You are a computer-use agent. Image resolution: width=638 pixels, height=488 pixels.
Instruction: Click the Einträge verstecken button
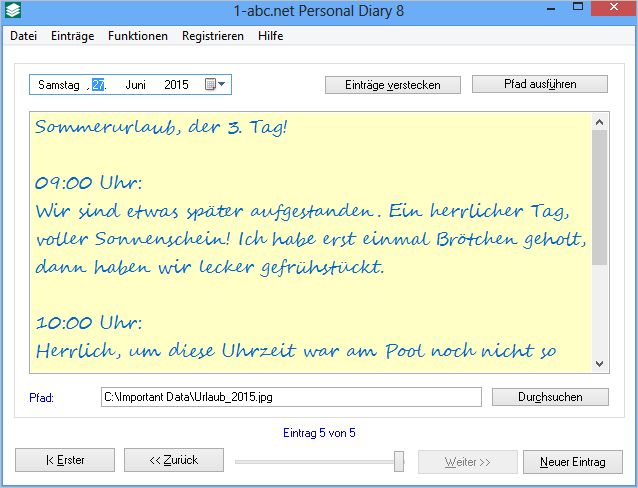(395, 85)
